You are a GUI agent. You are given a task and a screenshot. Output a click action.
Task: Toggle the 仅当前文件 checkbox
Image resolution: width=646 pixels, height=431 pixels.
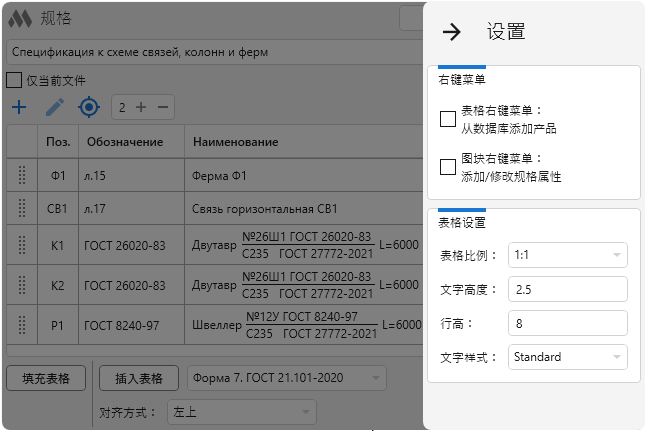pyautogui.click(x=14, y=80)
